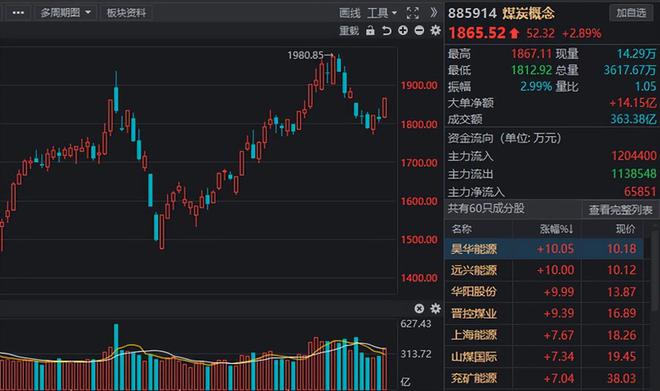Click the 627.43 volume axis label
This screenshot has width=660, height=391.
tap(416, 324)
